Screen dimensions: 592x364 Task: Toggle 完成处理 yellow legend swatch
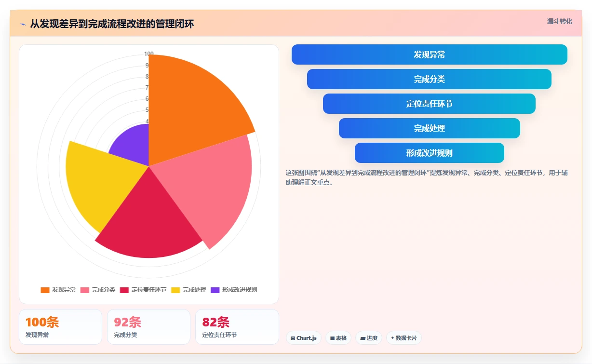coord(175,290)
